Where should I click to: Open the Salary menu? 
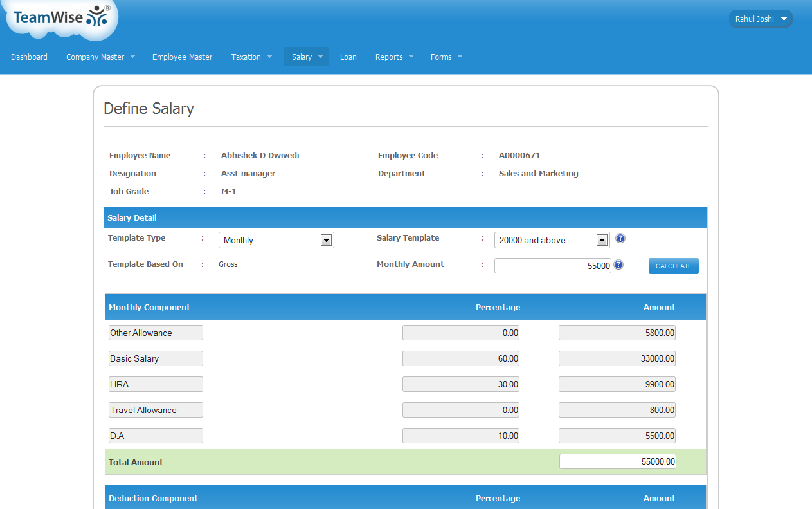tap(306, 57)
